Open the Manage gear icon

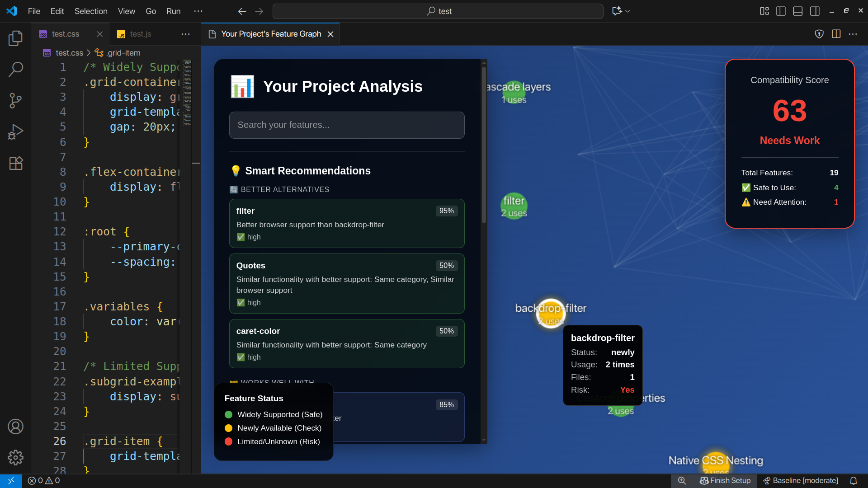tap(15, 457)
